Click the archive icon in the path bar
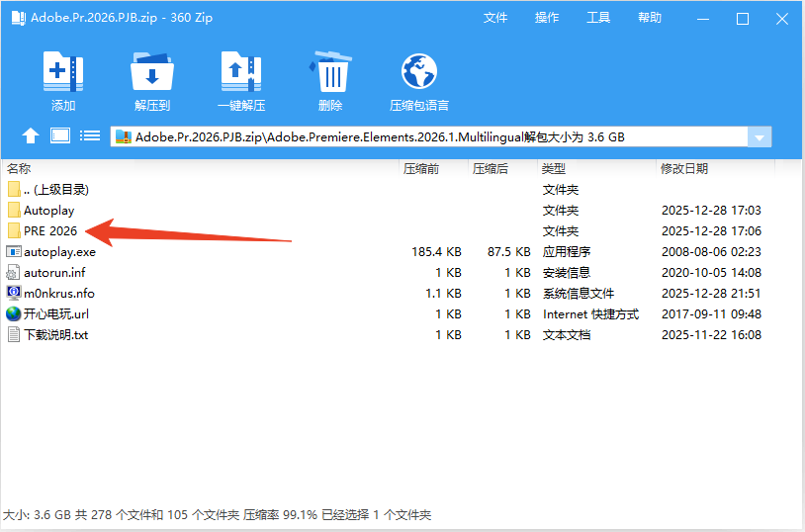Screen dimensions: 805x532 tap(124, 137)
